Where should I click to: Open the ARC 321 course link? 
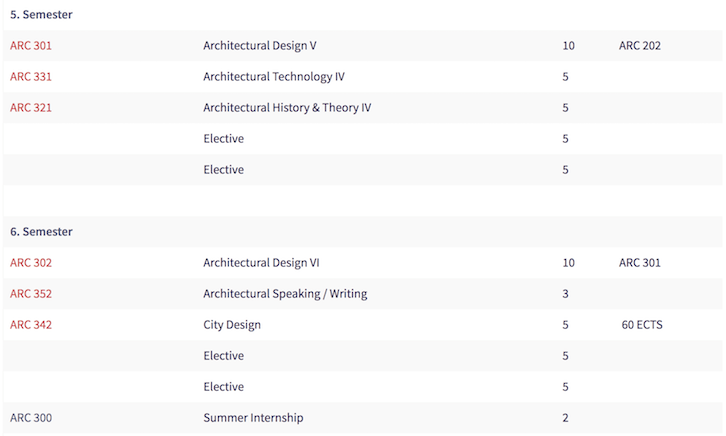point(31,108)
